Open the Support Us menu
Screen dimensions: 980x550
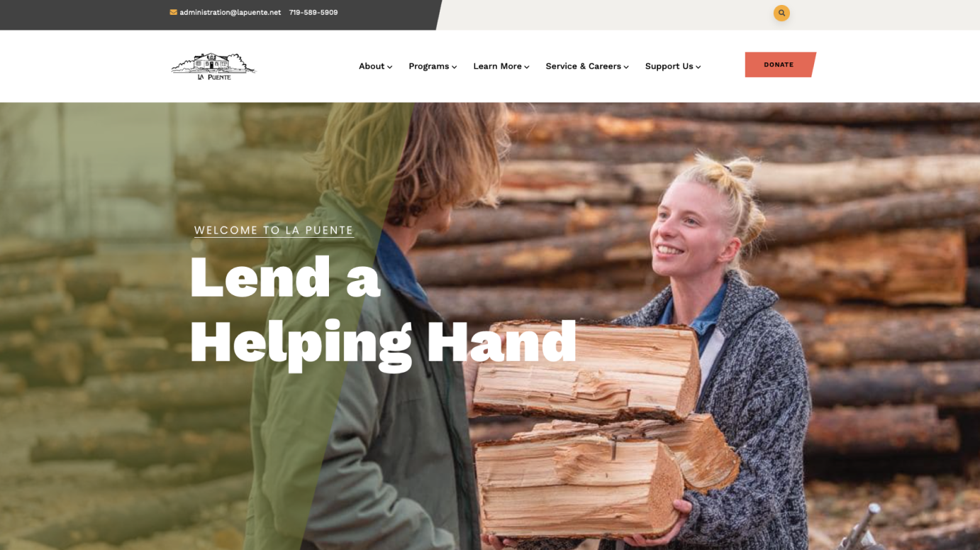(x=669, y=66)
